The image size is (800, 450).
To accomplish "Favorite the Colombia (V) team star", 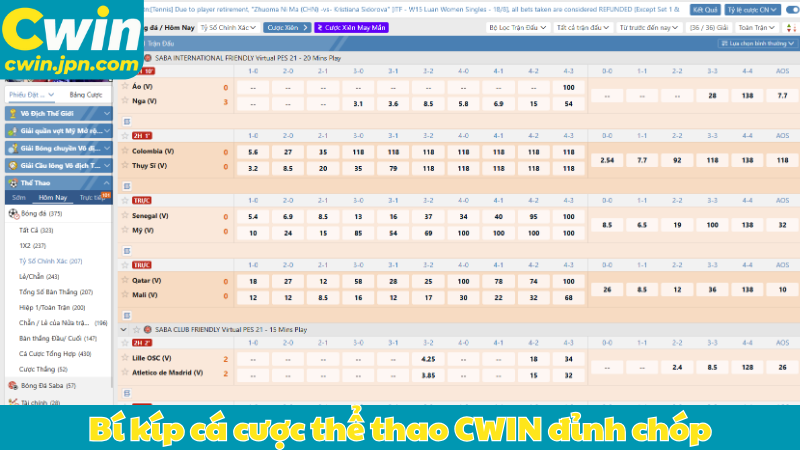I will point(126,152).
